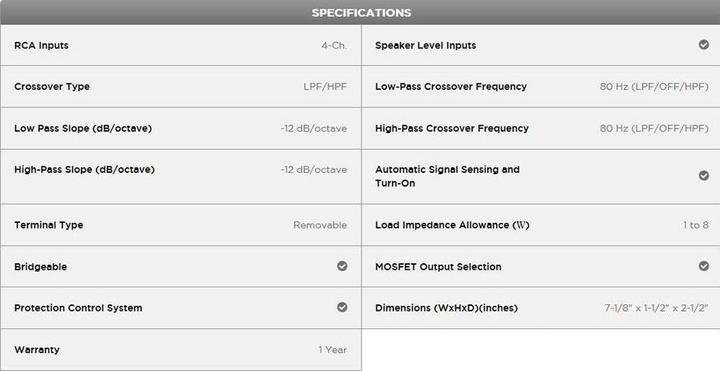Click the MOSFET Output Selection checkmark icon

point(703,266)
